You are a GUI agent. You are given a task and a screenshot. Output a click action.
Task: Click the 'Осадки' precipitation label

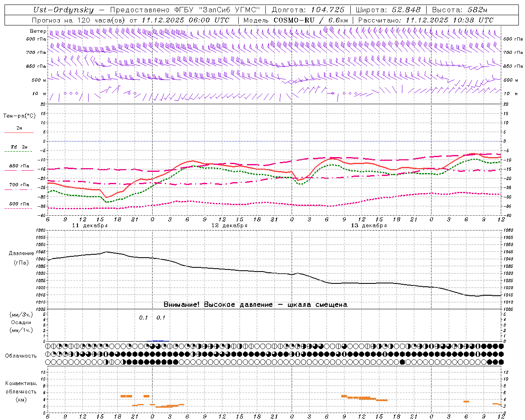[x=21, y=322]
